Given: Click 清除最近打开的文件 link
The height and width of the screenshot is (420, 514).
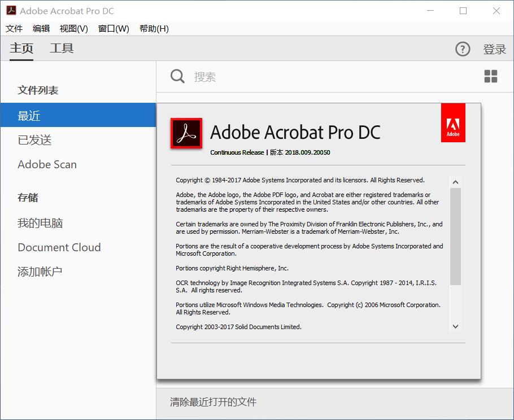Looking at the screenshot, I should [x=213, y=402].
